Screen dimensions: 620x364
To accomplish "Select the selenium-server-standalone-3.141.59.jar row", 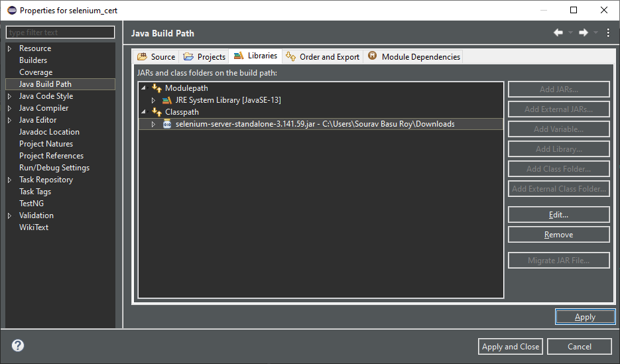I will click(x=321, y=124).
